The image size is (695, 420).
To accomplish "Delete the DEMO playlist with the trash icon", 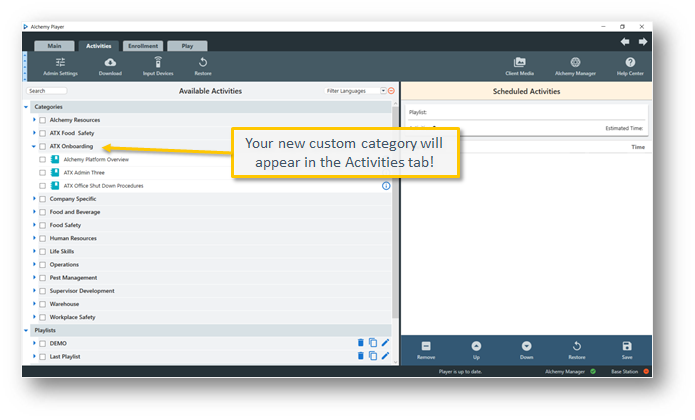I will 361,343.
